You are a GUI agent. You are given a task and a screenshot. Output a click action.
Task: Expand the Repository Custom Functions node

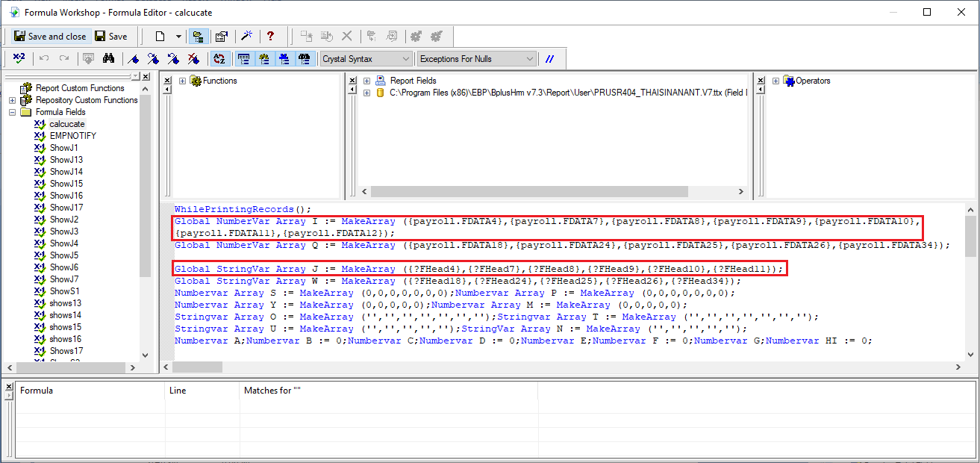(12, 100)
